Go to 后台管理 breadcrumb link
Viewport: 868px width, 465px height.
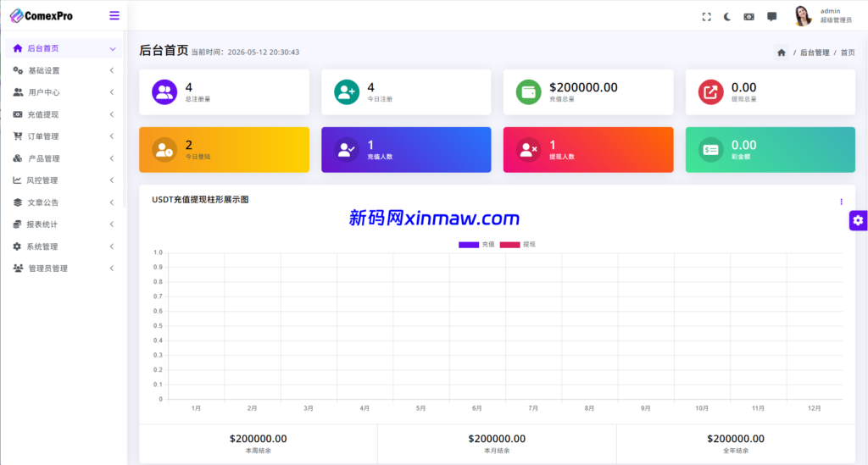coord(815,53)
